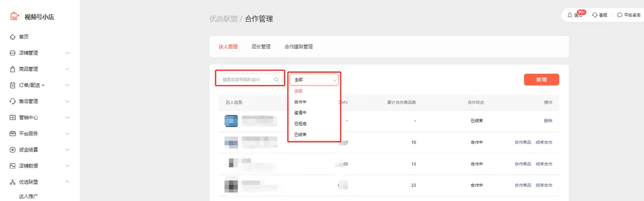Click the 资金结算 yen coin icon

[13, 149]
